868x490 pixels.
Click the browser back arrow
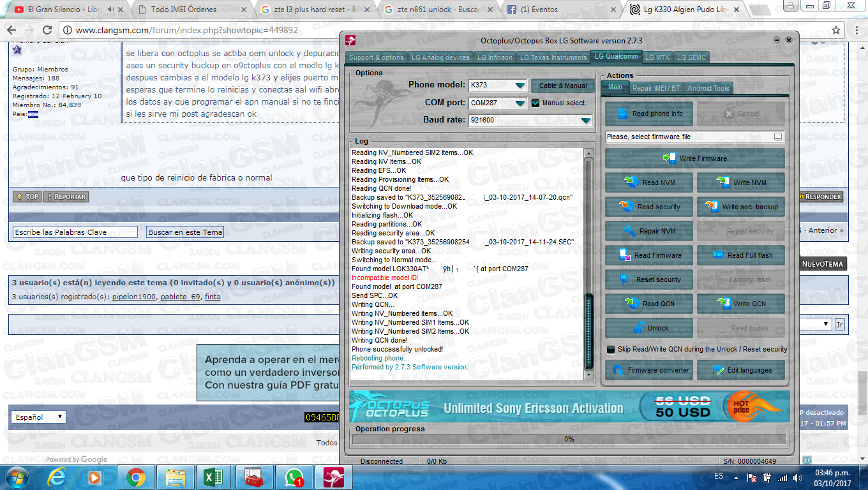[12, 30]
